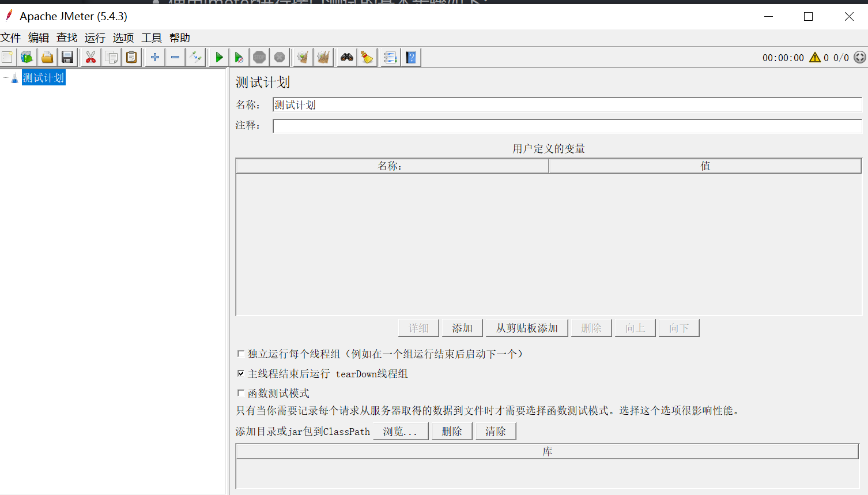Click the New test plan icon
Screen dimensions: 868x495
pos(7,57)
